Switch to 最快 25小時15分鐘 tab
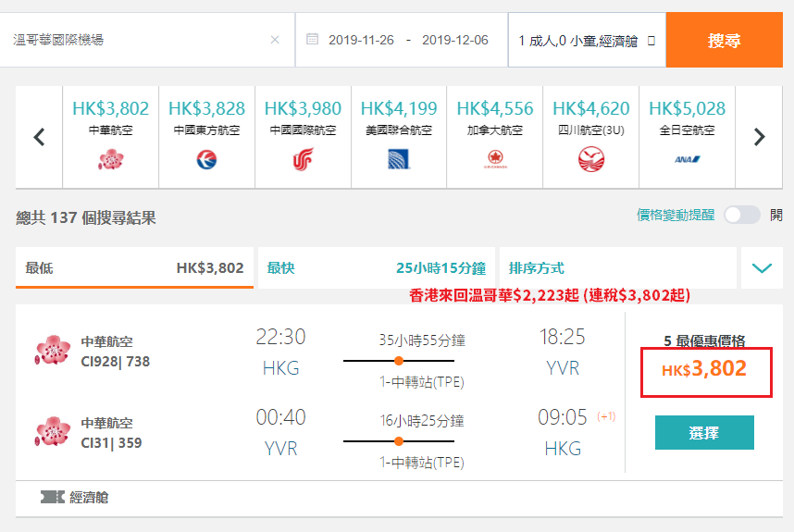794x532 pixels. [377, 267]
